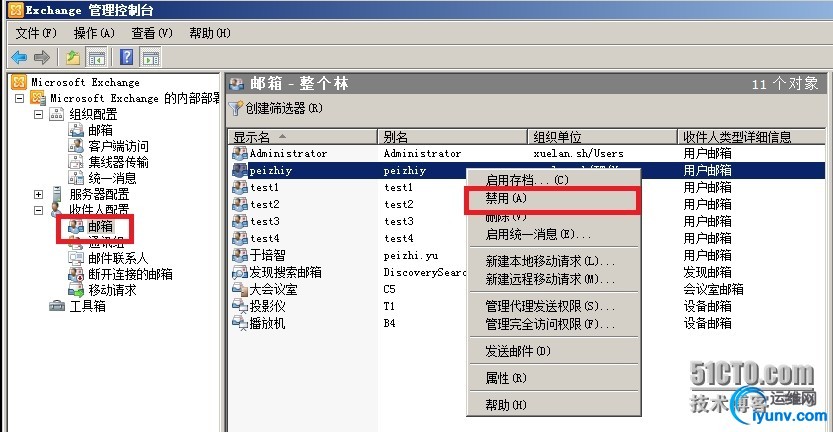
Task: Click the 组织单位 column header
Action: point(602,137)
